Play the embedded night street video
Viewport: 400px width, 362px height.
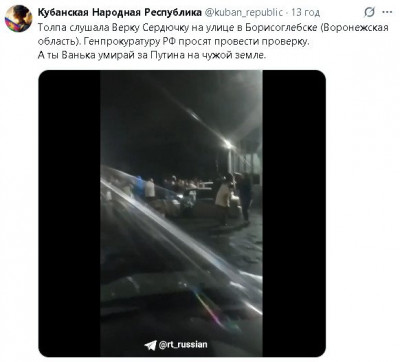click(181, 213)
